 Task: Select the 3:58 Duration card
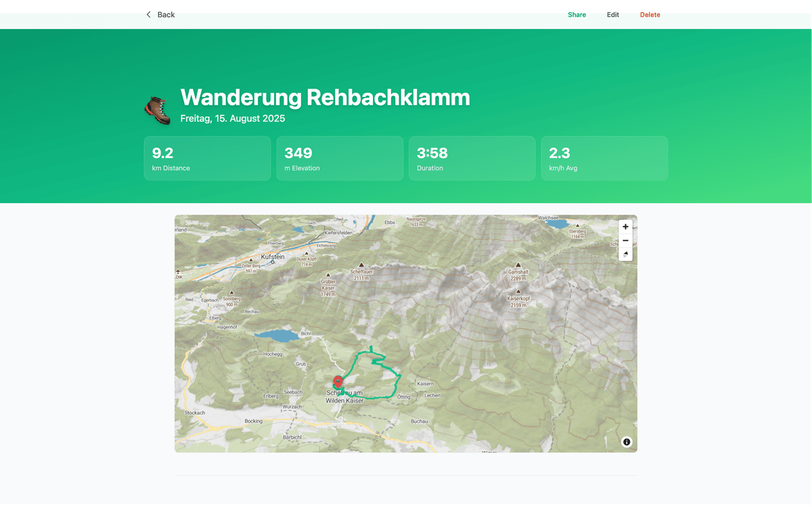click(x=472, y=158)
